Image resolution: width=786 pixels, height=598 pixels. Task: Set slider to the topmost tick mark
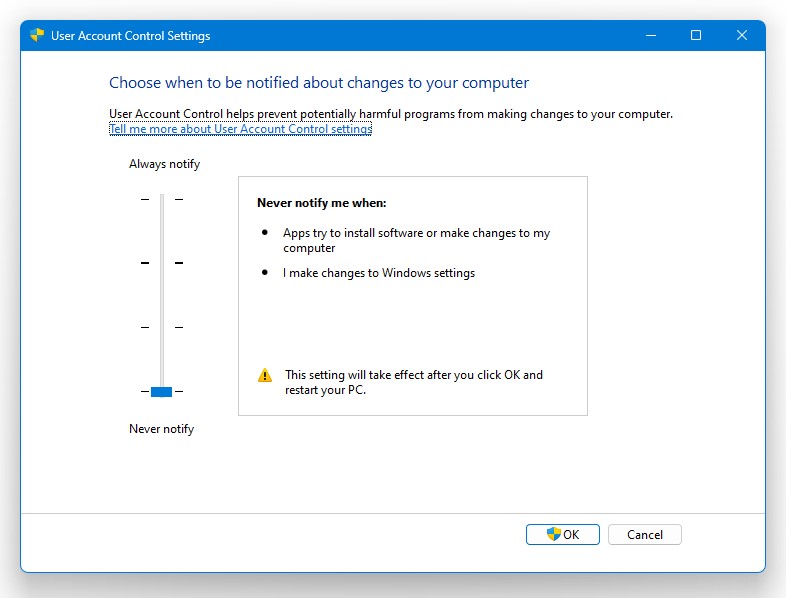coord(161,199)
